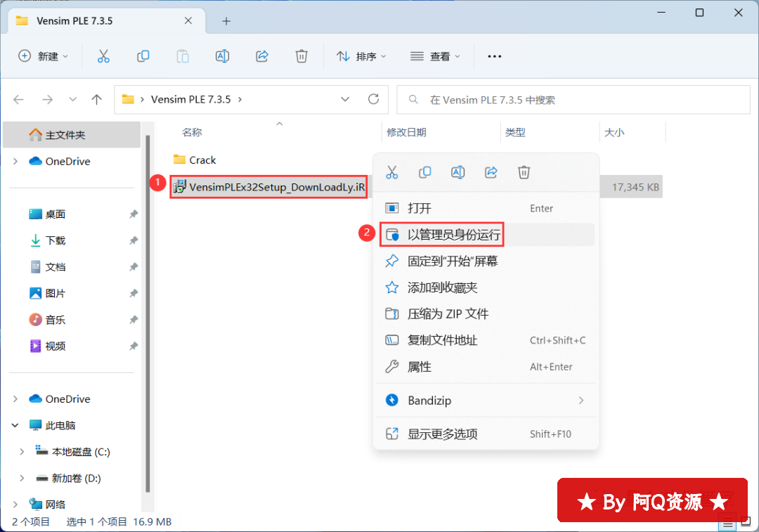The image size is (759, 532).
Task: Click the Copy icon in the context menu
Action: tap(425, 172)
